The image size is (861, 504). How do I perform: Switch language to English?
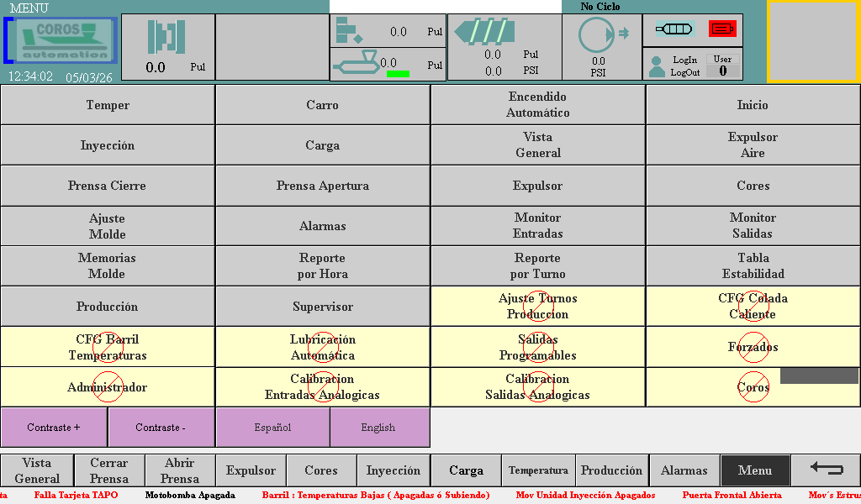coord(378,428)
